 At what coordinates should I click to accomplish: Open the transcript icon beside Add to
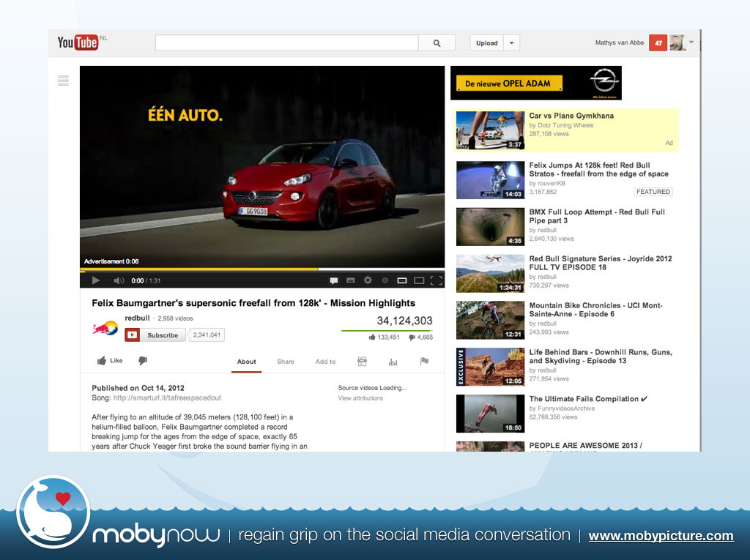(x=362, y=362)
